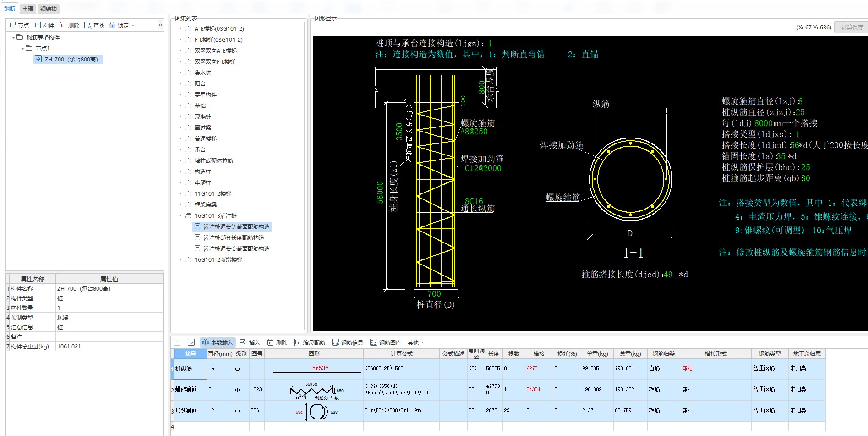The height and width of the screenshot is (436, 868).
Task: Click the 总重(kg) column header
Action: pyautogui.click(x=630, y=354)
